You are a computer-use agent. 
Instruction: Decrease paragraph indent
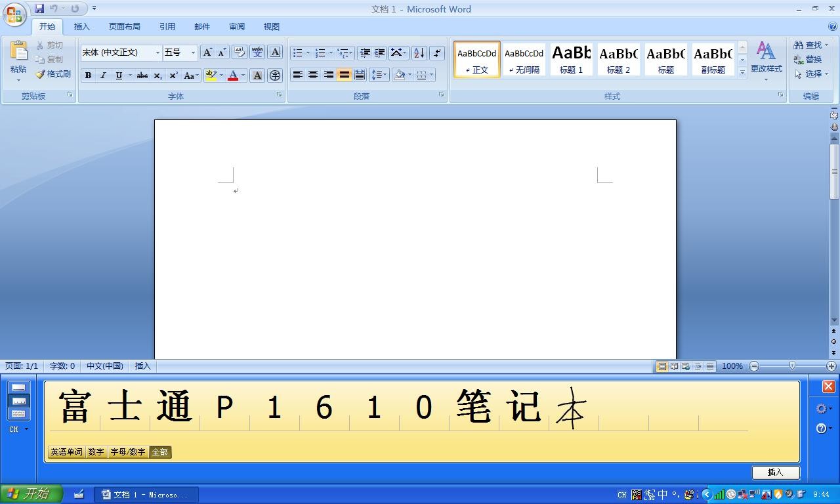(x=365, y=52)
